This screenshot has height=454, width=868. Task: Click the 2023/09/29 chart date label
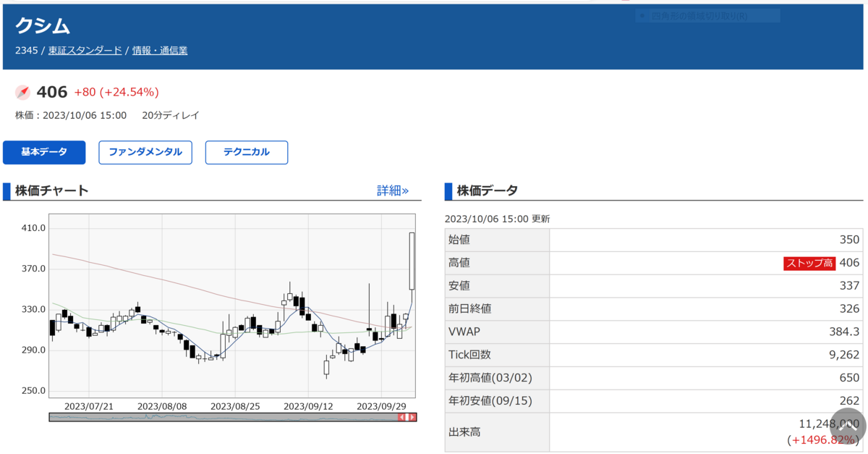point(382,406)
